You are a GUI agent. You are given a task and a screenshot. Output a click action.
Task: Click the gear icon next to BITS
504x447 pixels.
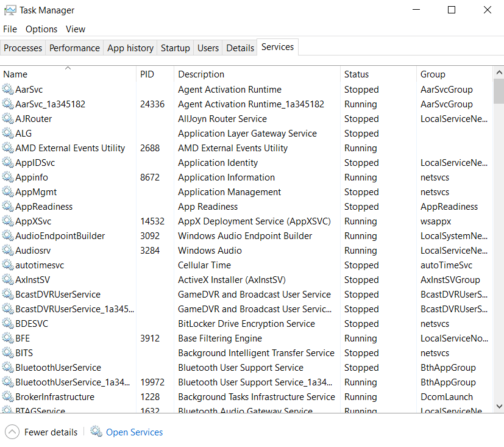click(8, 353)
